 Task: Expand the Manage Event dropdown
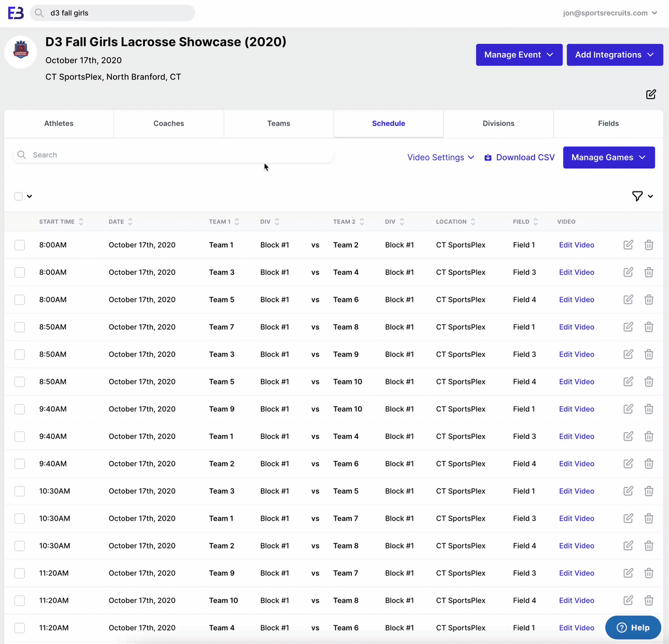[518, 55]
